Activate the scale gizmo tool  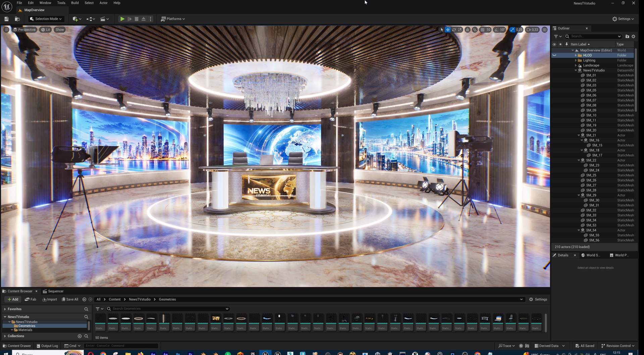point(460,30)
